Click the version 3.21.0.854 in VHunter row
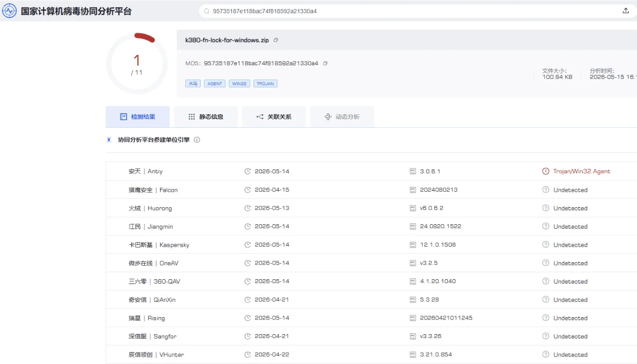 (436, 355)
